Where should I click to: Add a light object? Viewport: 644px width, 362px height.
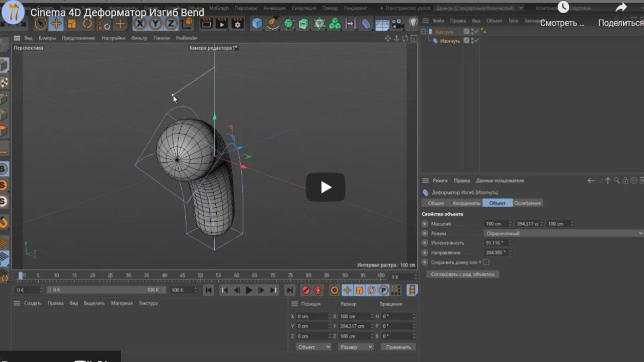(413, 23)
